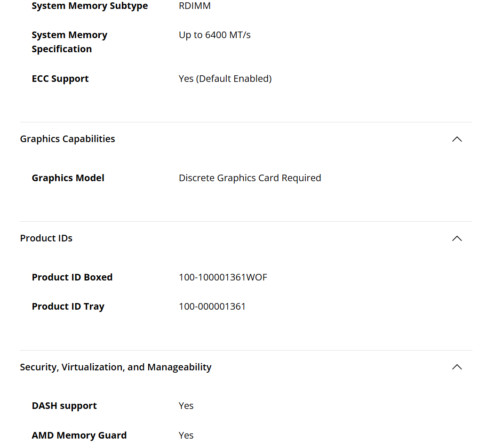
Task: Click the Graphics Capabilities section heading
Action: (x=67, y=139)
